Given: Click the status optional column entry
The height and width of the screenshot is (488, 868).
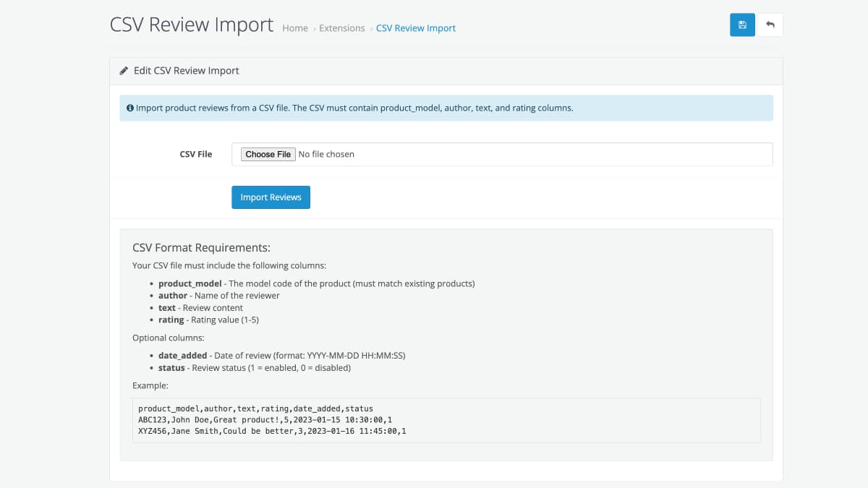Looking at the screenshot, I should click(x=254, y=367).
